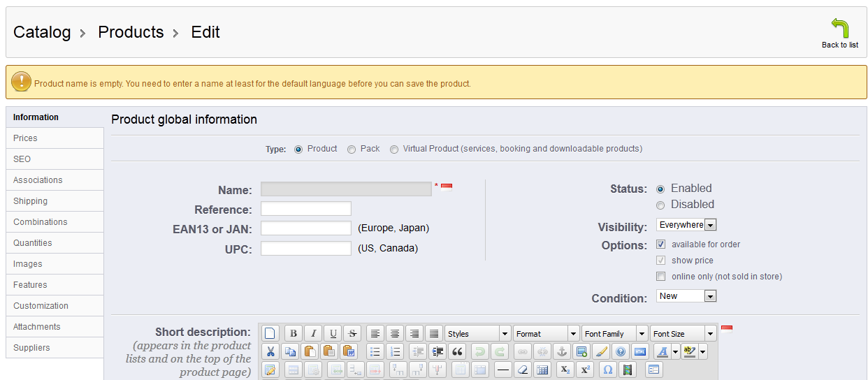The height and width of the screenshot is (380, 868).
Task: Toggle online only checkbox
Action: pos(661,277)
